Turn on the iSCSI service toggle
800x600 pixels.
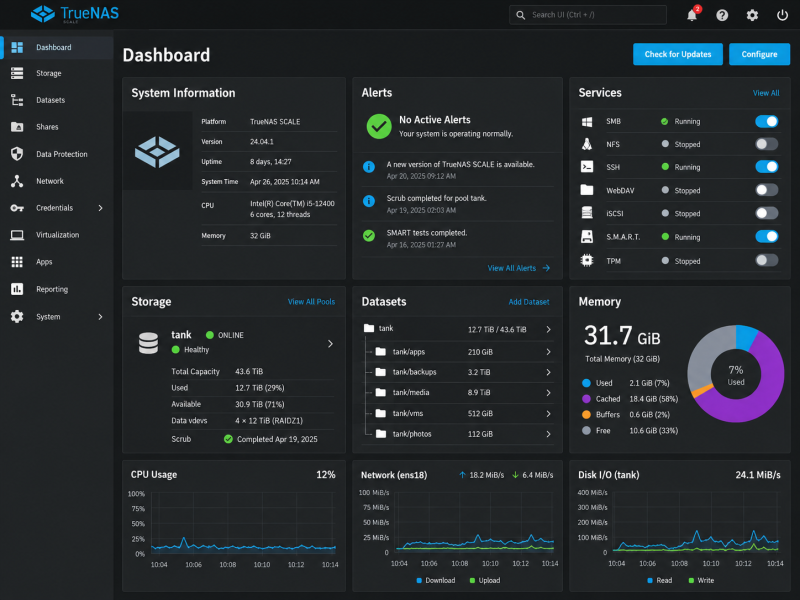tap(766, 213)
